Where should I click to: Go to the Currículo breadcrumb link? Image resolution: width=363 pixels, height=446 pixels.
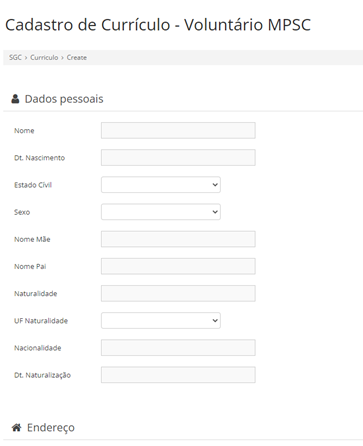point(44,57)
